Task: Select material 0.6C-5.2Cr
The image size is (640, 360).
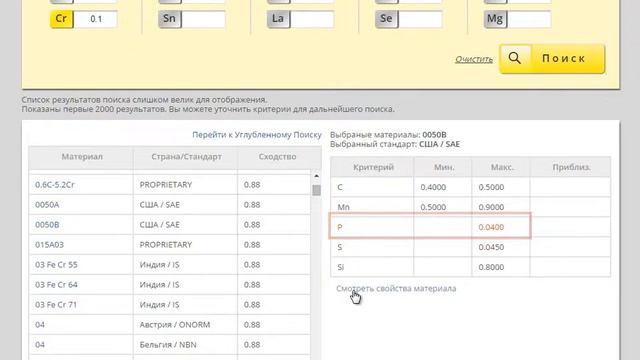Action: click(55, 185)
